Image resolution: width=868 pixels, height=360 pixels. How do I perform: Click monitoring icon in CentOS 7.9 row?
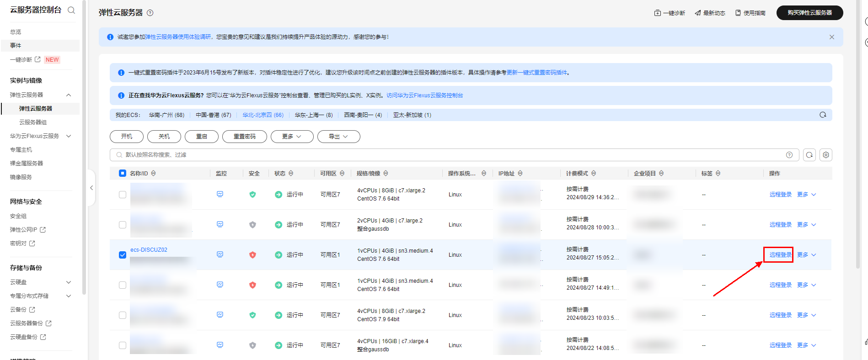click(220, 315)
